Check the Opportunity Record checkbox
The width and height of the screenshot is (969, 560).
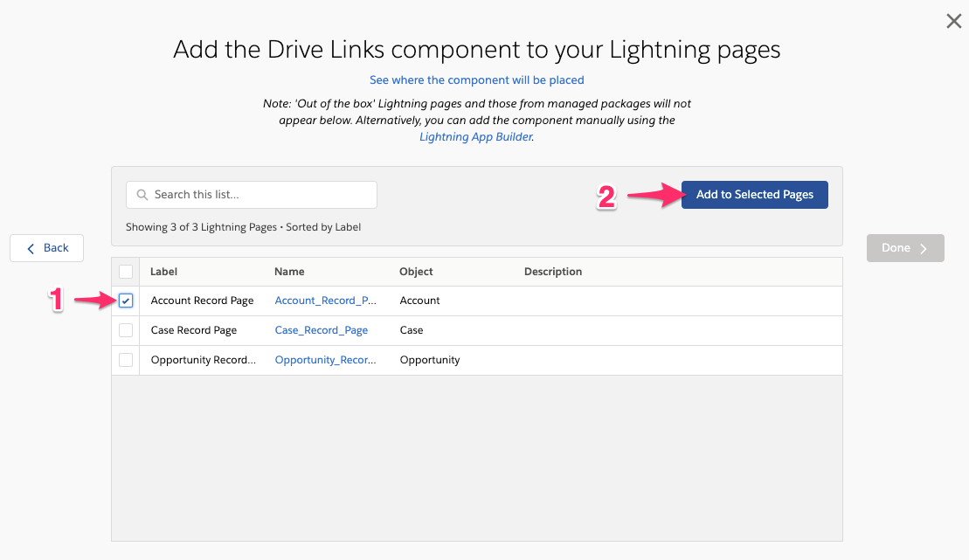point(126,360)
